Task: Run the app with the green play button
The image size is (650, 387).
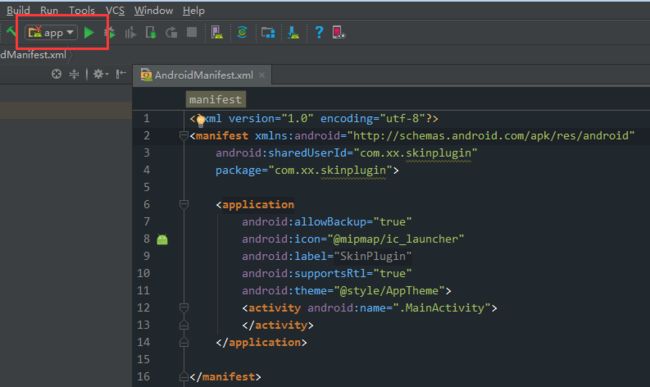Action: click(x=89, y=32)
